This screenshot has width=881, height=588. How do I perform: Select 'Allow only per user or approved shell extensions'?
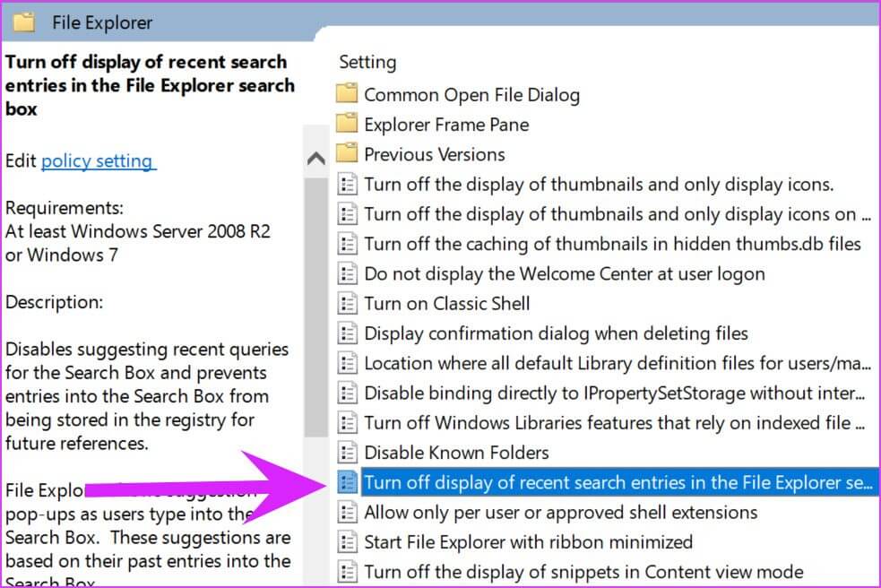pos(560,512)
